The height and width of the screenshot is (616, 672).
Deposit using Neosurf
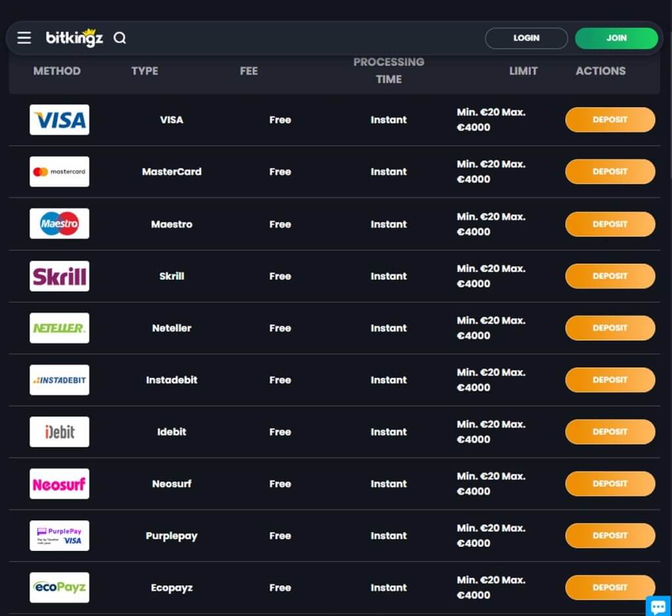pos(610,483)
